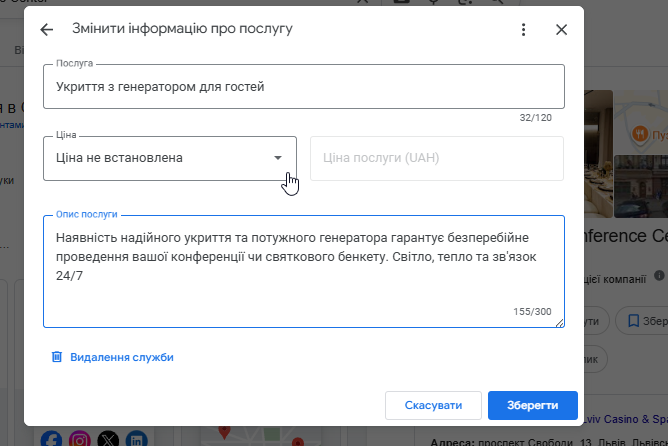Click the street view photo thumbnail in background
668x446 pixels.
[641, 187]
